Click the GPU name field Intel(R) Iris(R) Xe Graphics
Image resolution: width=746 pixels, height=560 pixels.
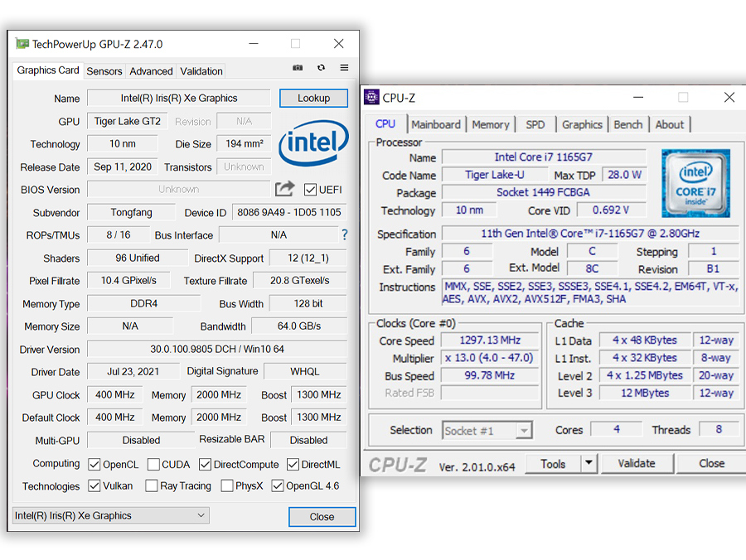click(x=179, y=98)
